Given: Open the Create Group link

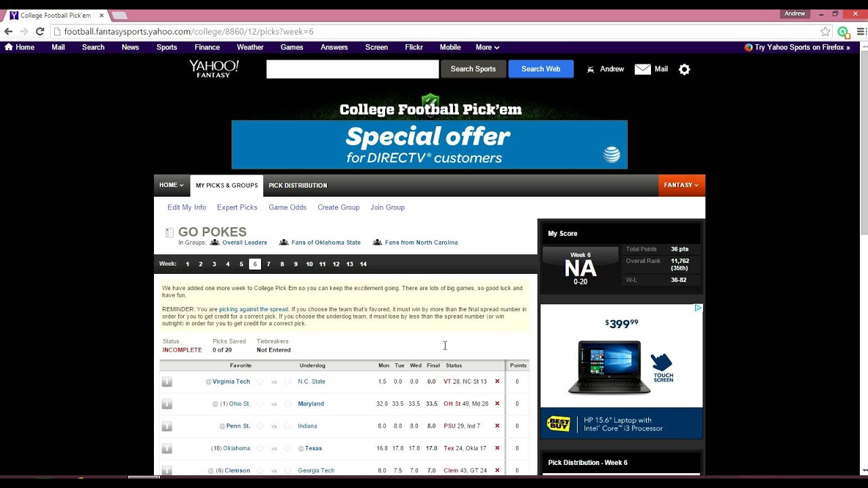Looking at the screenshot, I should (x=338, y=207).
